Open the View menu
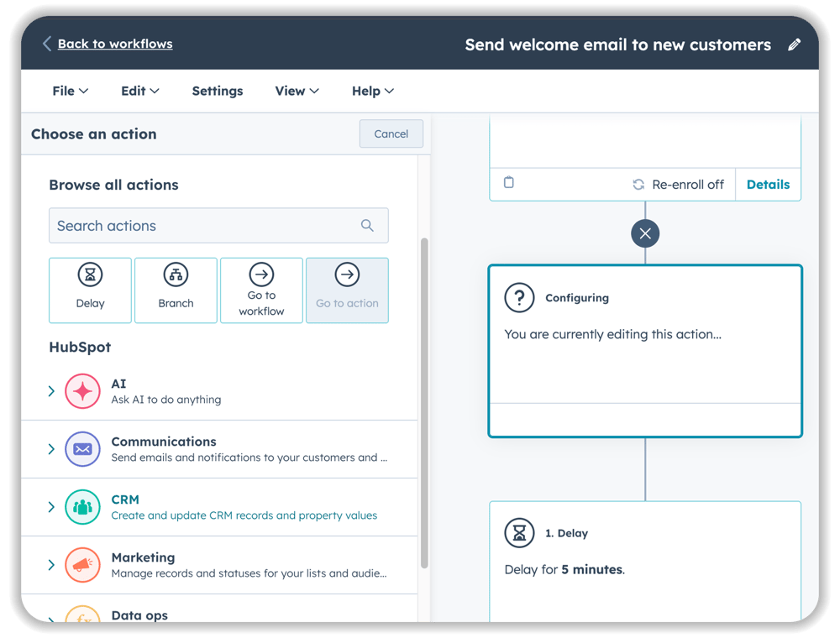 pyautogui.click(x=297, y=91)
